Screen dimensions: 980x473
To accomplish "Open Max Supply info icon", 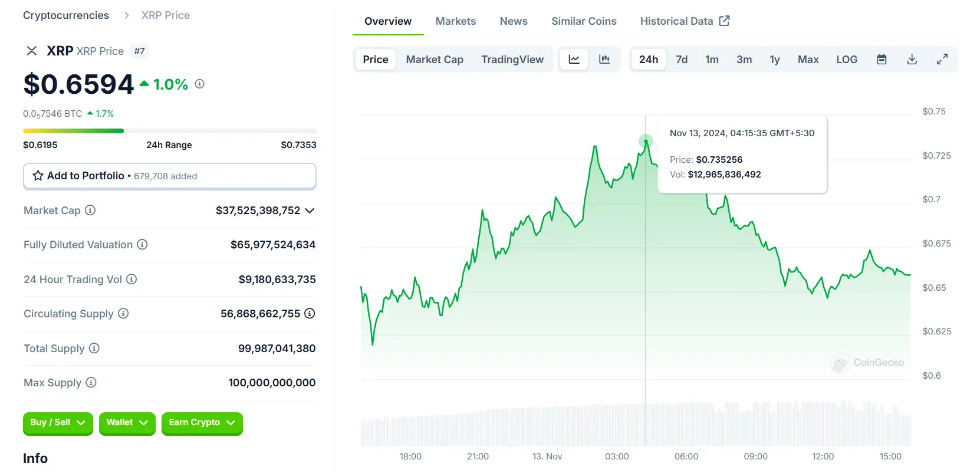I will coord(91,382).
